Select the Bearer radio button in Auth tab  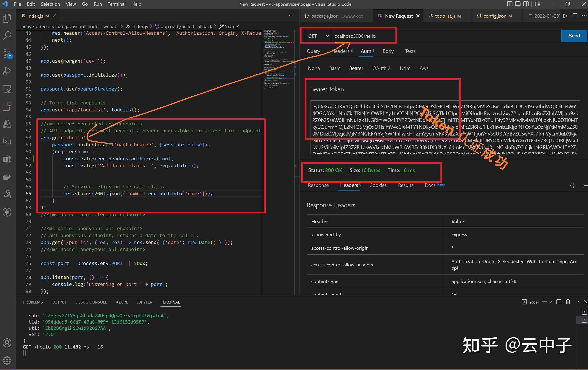(356, 68)
